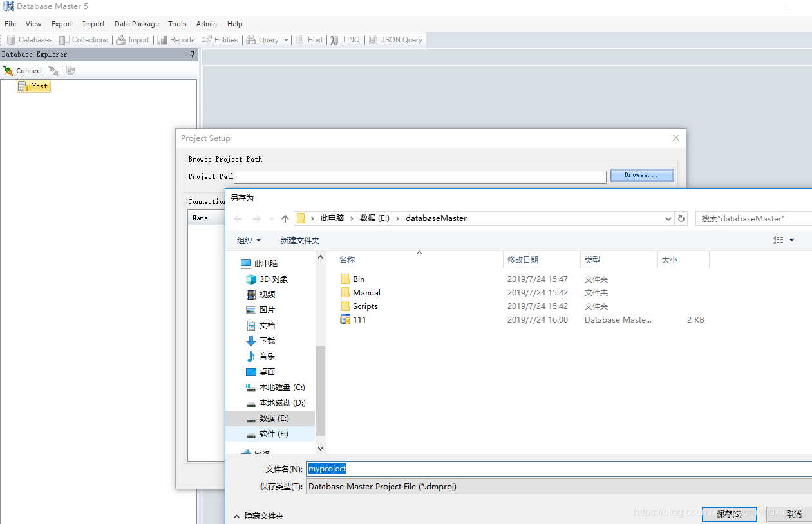
Task: Select 本地磁盘 (C:) drive
Action: click(276, 388)
